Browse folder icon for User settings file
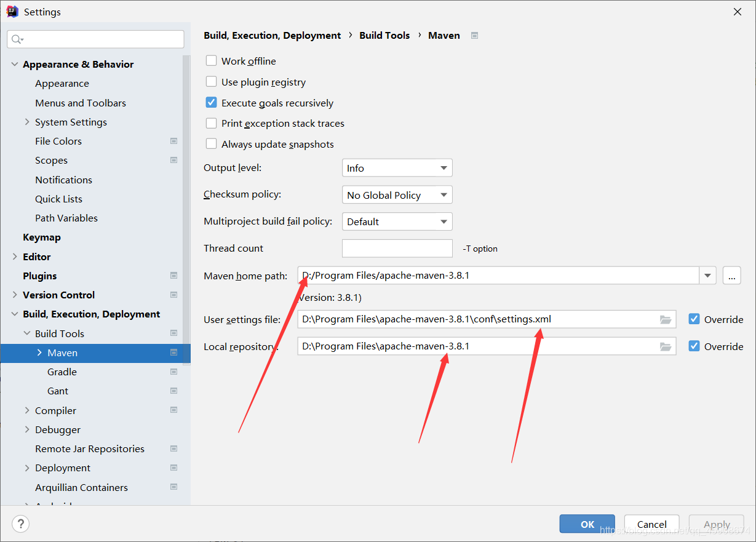Screen dimensions: 756x542 [x=665, y=319]
